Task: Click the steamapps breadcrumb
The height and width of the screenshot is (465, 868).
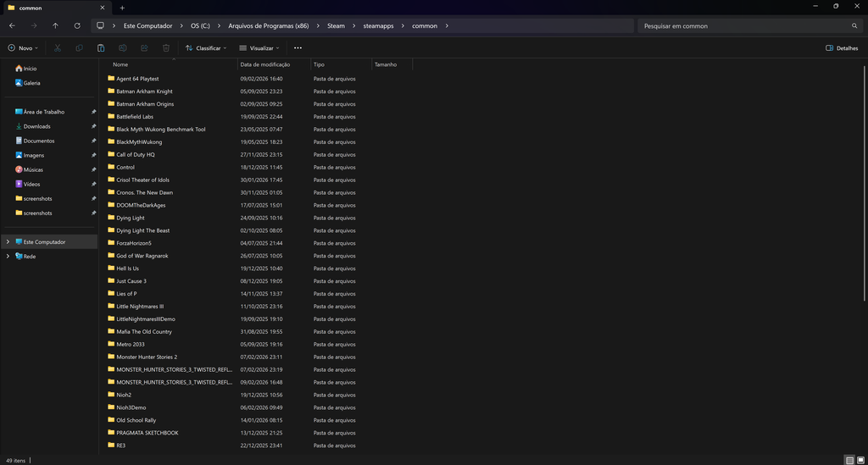Action: click(x=379, y=26)
